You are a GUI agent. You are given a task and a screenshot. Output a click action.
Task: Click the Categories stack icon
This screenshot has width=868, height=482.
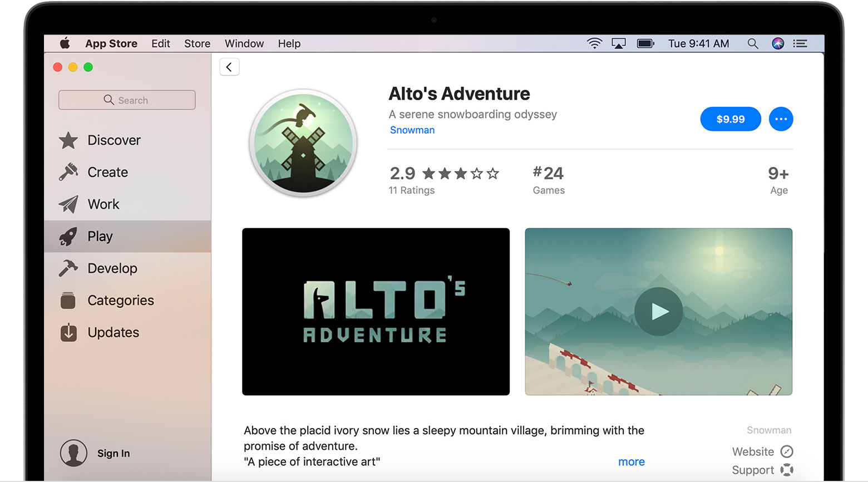[68, 301]
